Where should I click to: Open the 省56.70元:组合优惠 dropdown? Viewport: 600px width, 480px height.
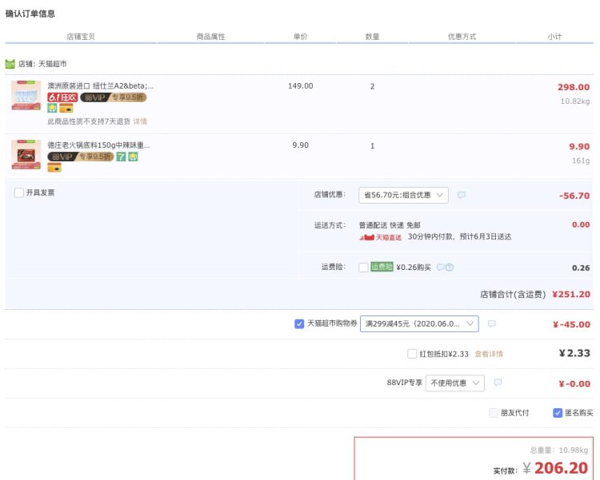click(x=403, y=195)
